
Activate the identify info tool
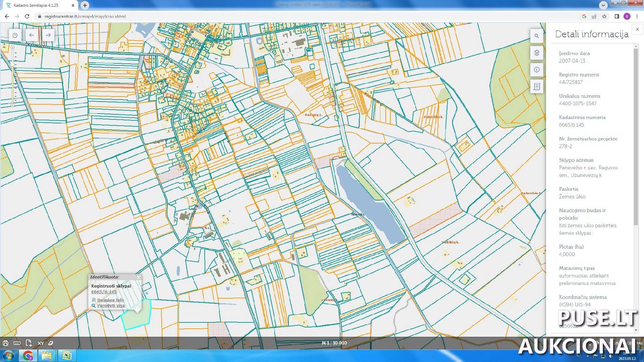[537, 70]
